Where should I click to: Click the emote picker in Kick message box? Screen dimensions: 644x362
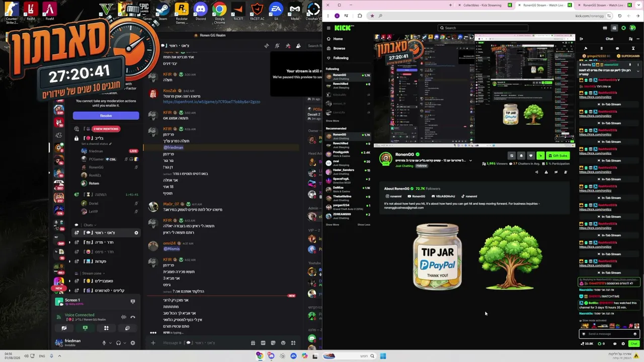pyautogui.click(x=635, y=334)
